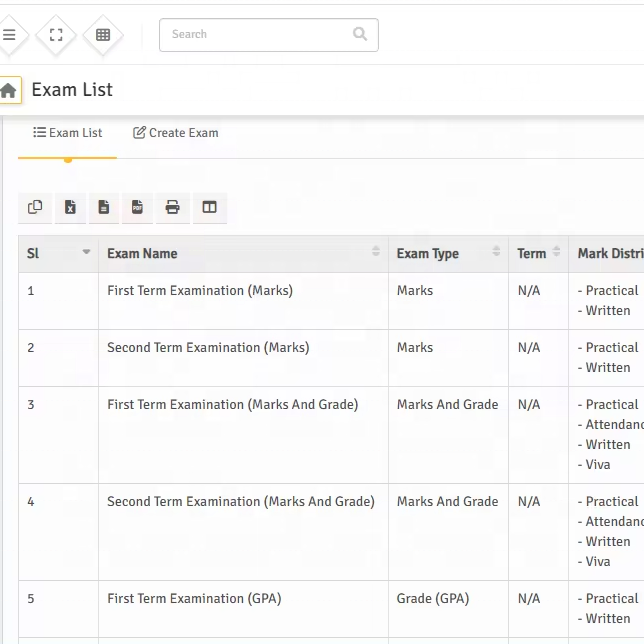Open the column visibility button
Viewport: 644px width, 644px height.
209,207
